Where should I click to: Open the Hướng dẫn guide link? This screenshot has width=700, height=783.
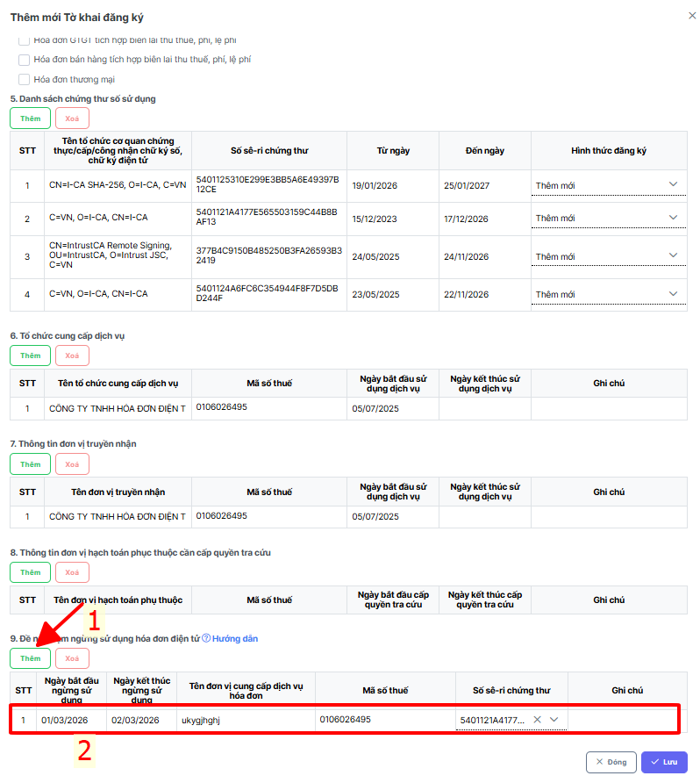coord(235,638)
